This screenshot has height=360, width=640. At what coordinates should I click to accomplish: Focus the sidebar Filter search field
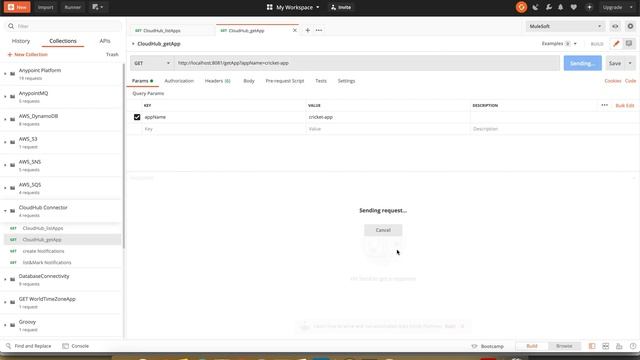63,26
